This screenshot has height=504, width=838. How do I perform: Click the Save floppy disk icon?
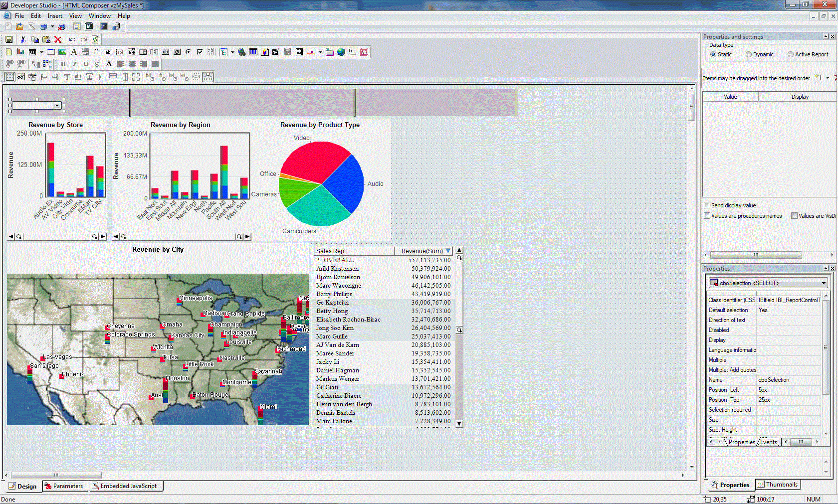tap(9, 39)
